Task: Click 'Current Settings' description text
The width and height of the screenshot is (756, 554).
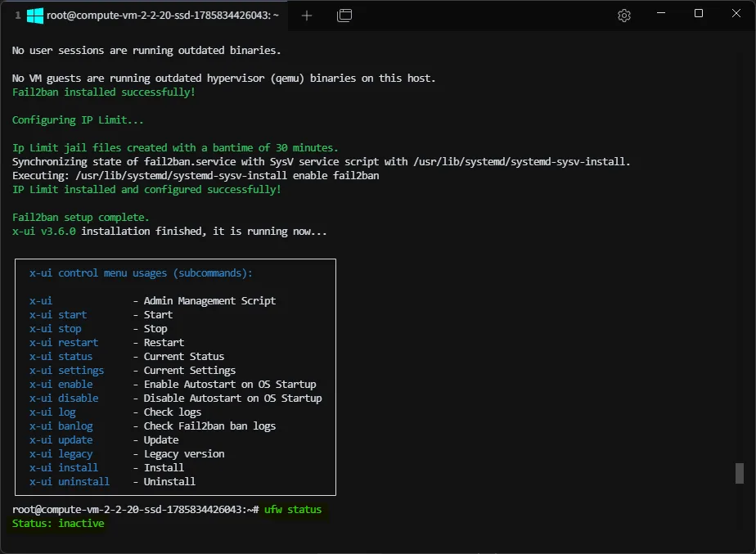Action: (190, 371)
